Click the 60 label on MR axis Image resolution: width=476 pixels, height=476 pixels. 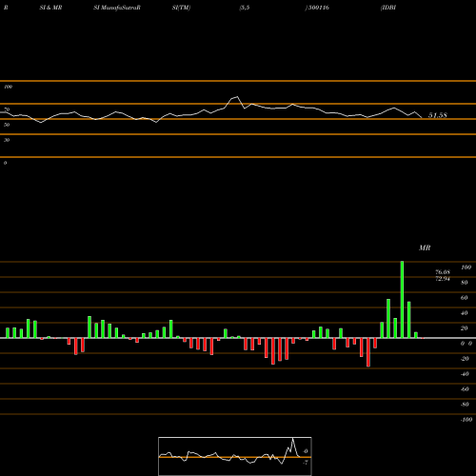[465, 298]
